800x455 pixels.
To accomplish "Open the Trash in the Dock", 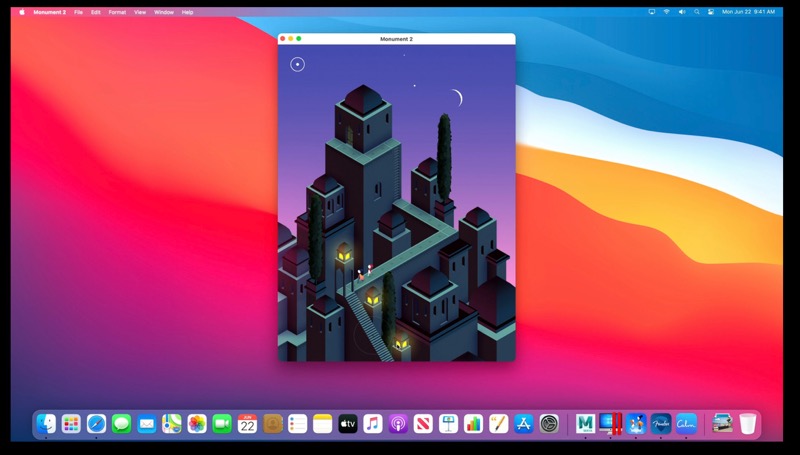I will [747, 423].
